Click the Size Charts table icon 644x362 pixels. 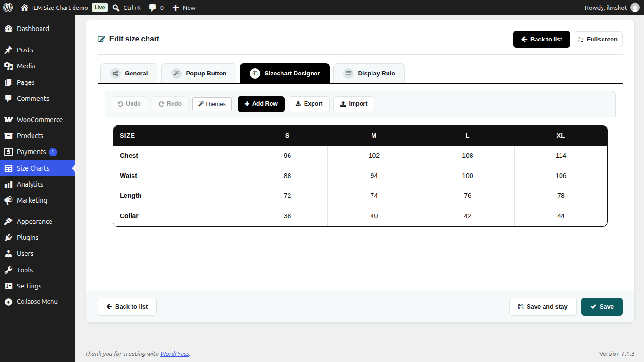coord(8,168)
